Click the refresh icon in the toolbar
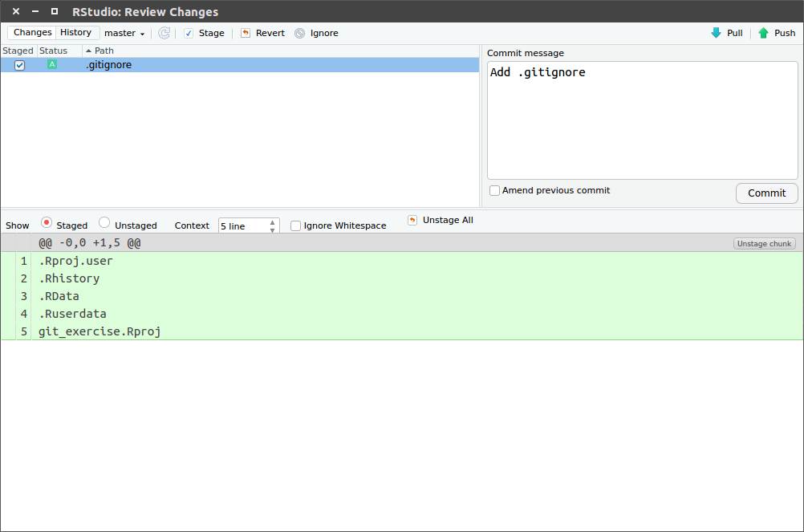This screenshot has height=532, width=804. coord(164,33)
